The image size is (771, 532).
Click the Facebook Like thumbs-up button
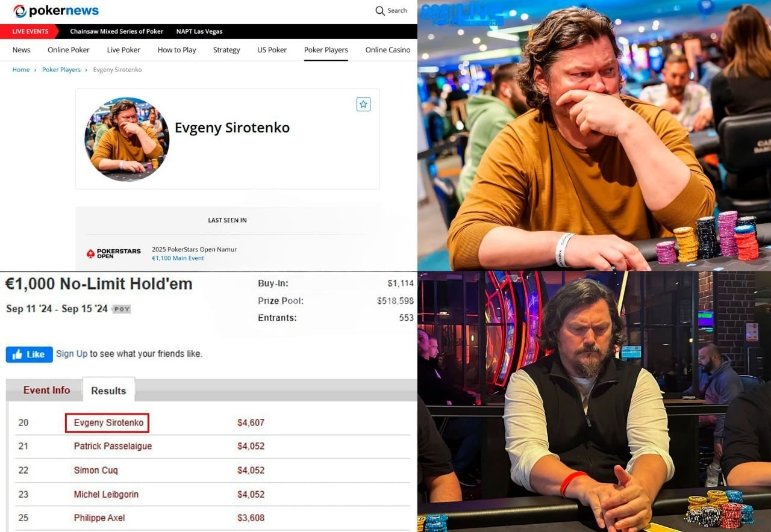(x=30, y=354)
